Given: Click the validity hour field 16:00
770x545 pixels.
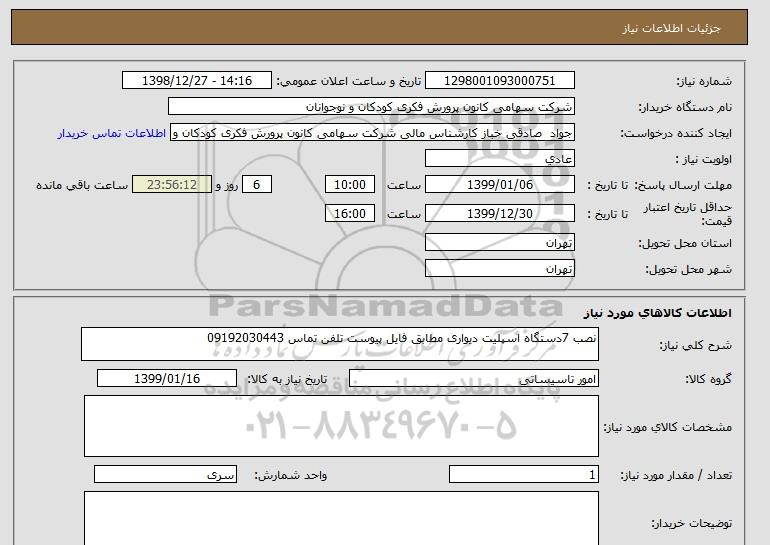Looking at the screenshot, I should coord(350,214).
